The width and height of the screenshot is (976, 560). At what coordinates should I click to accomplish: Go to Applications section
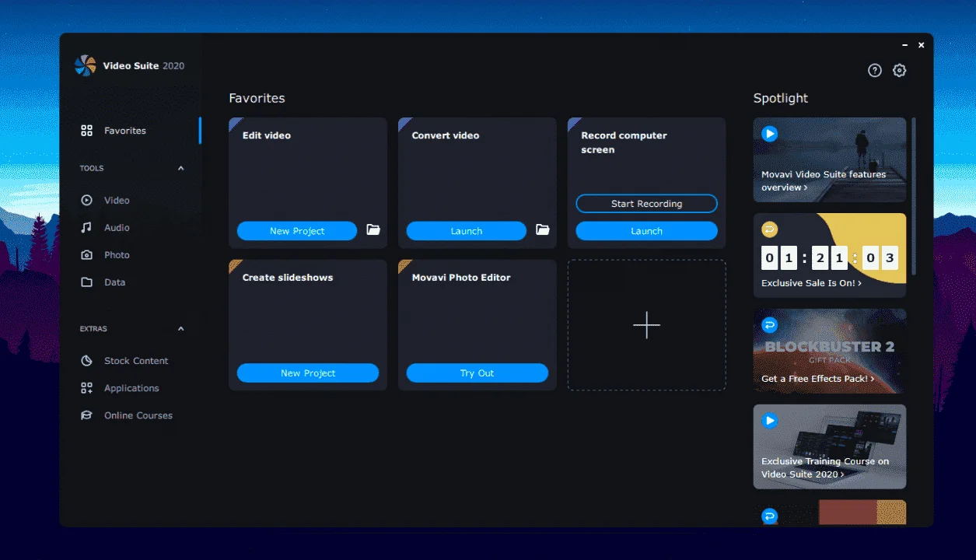click(x=131, y=388)
